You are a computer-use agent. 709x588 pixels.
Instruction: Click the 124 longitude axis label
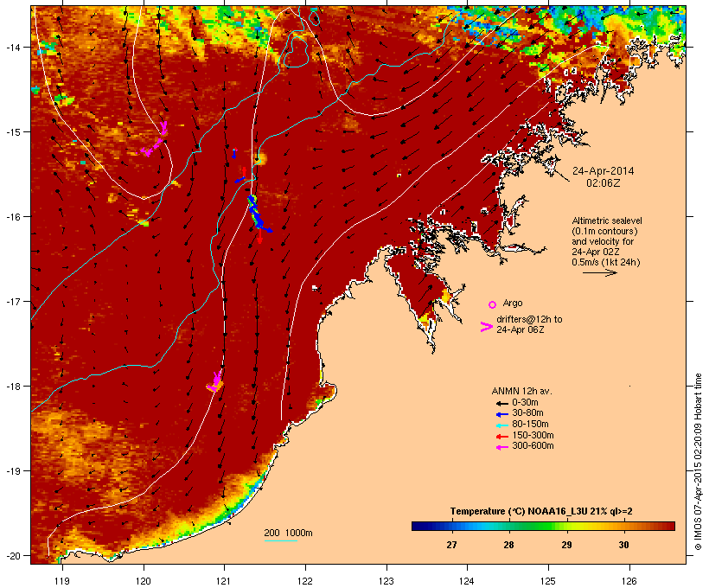pyautogui.click(x=467, y=581)
